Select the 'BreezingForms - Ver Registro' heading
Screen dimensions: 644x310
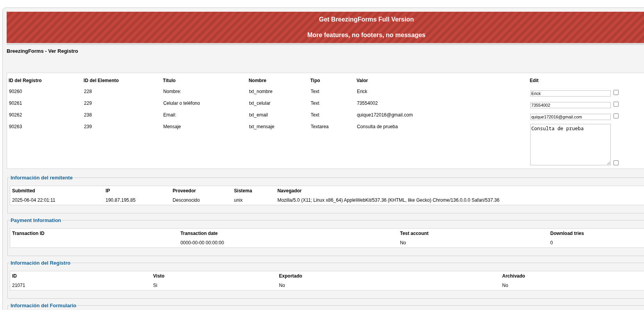[x=42, y=51]
